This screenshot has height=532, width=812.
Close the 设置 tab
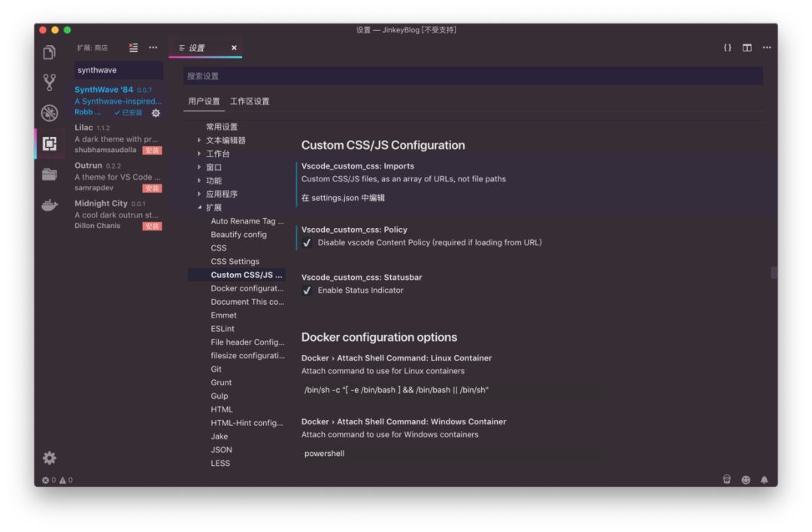234,47
